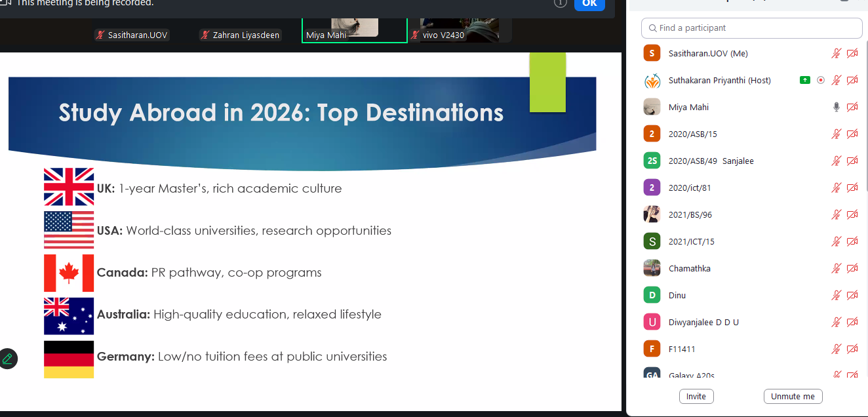Click the participant name F11411
This screenshot has width=868, height=417.
click(682, 349)
